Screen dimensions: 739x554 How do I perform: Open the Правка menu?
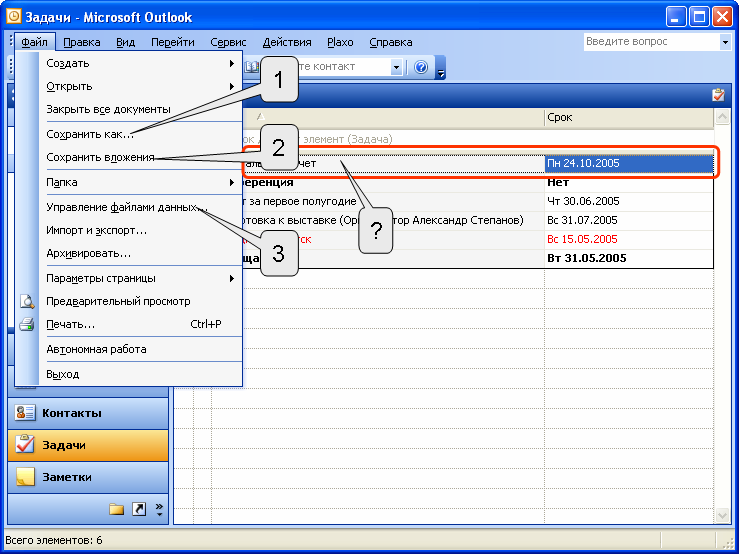82,42
